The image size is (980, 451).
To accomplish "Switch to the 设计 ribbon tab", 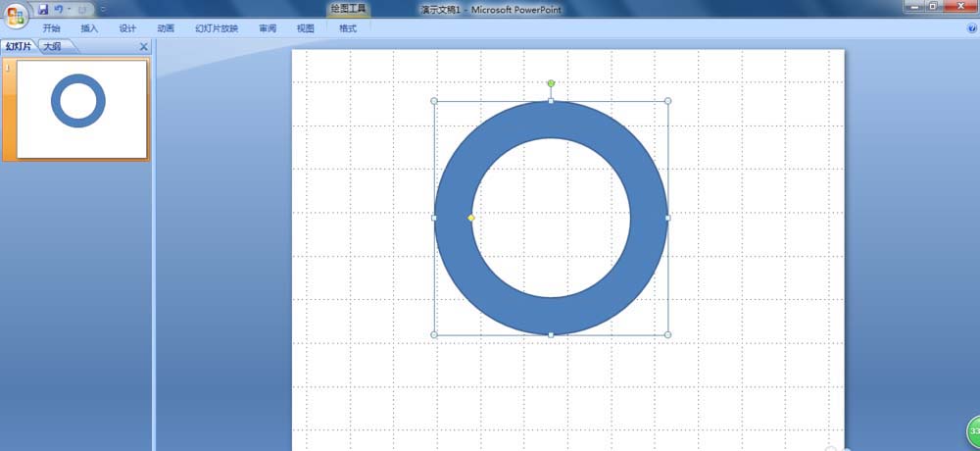I will coord(127,28).
